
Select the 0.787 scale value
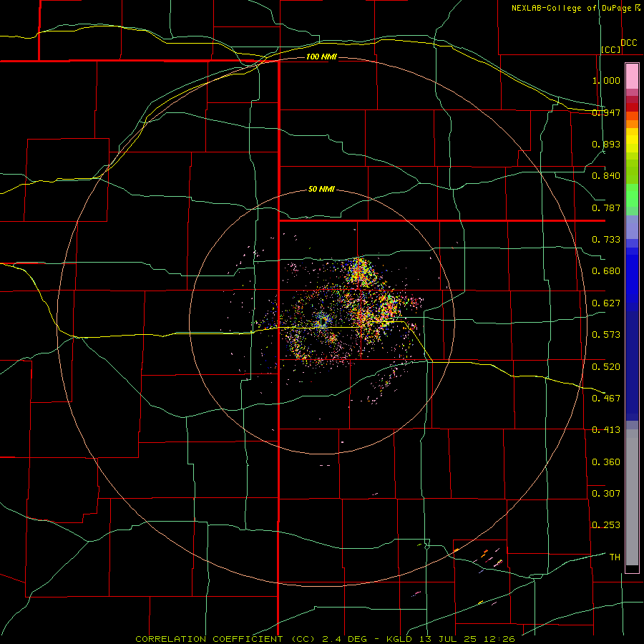coord(606,208)
